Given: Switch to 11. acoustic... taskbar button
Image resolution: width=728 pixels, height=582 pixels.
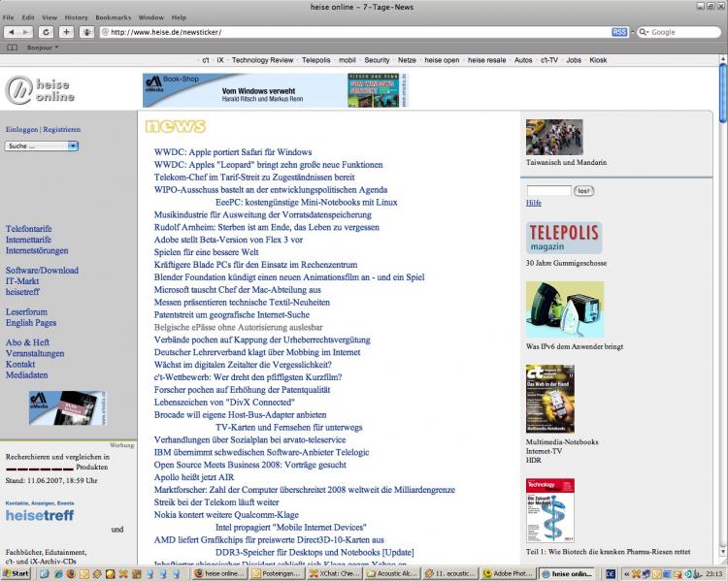Looking at the screenshot, I should 450,573.
